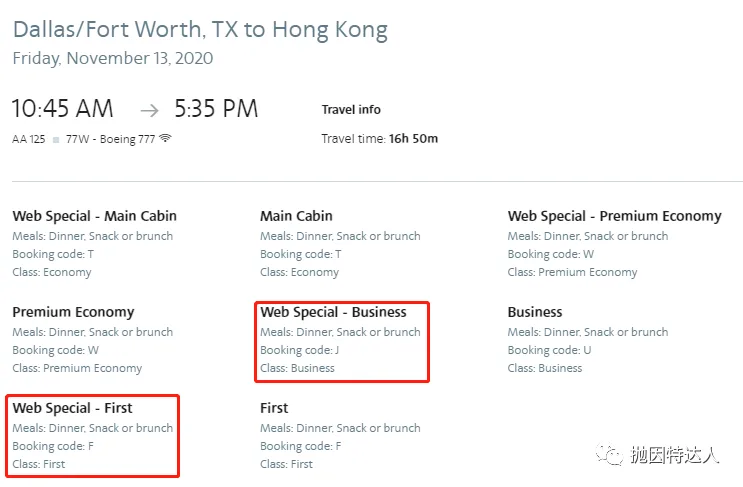Pick the Main Cabin fare heading
This screenshot has width=743, height=487.
(x=296, y=216)
